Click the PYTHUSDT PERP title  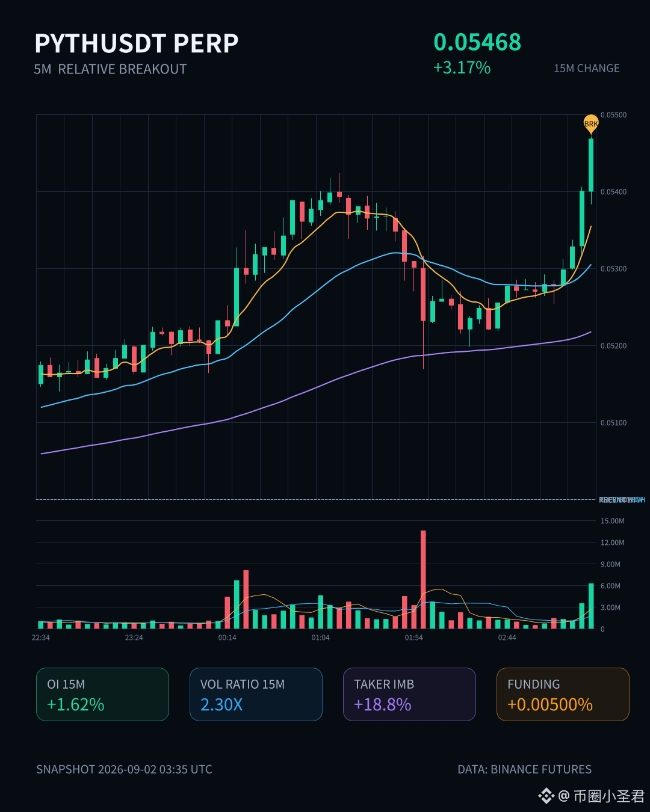point(137,44)
